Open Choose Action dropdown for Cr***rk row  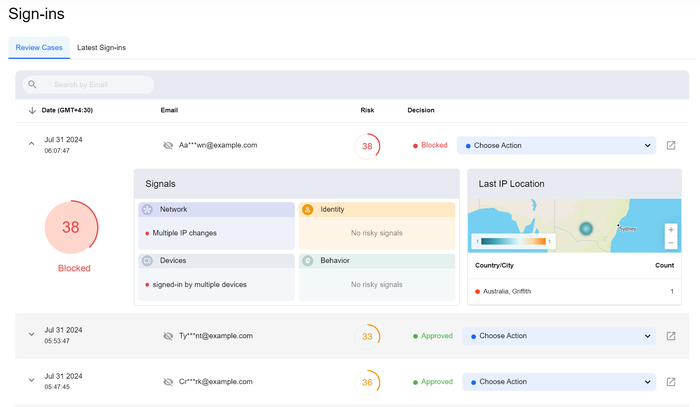pyautogui.click(x=559, y=382)
